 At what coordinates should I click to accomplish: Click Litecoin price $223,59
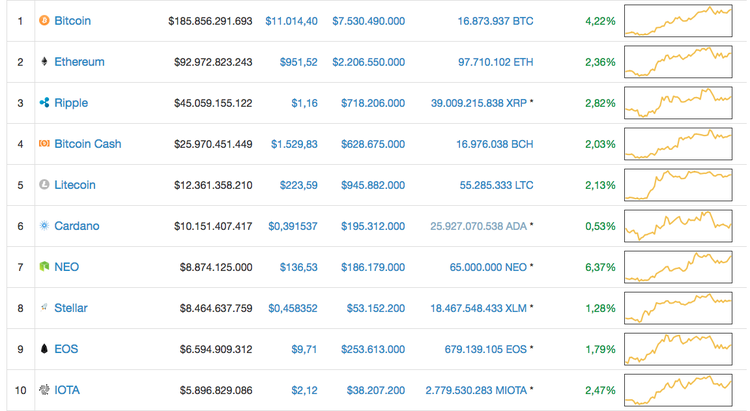coord(298,185)
